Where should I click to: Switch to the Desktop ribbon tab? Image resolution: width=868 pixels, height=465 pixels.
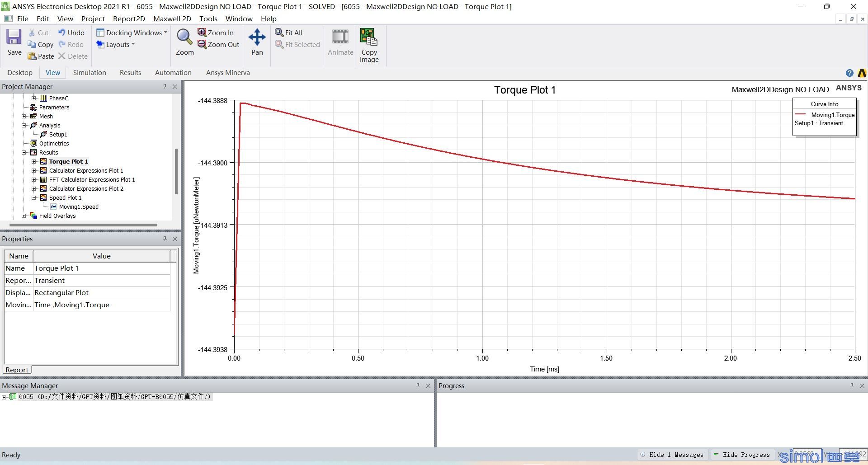[x=20, y=73]
